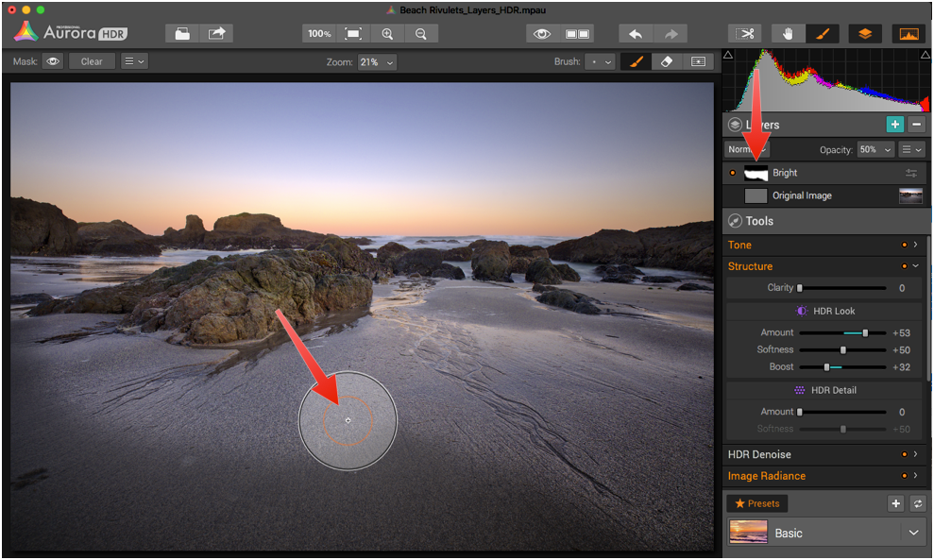
Task: Click the zoom in magnifier icon
Action: point(387,34)
